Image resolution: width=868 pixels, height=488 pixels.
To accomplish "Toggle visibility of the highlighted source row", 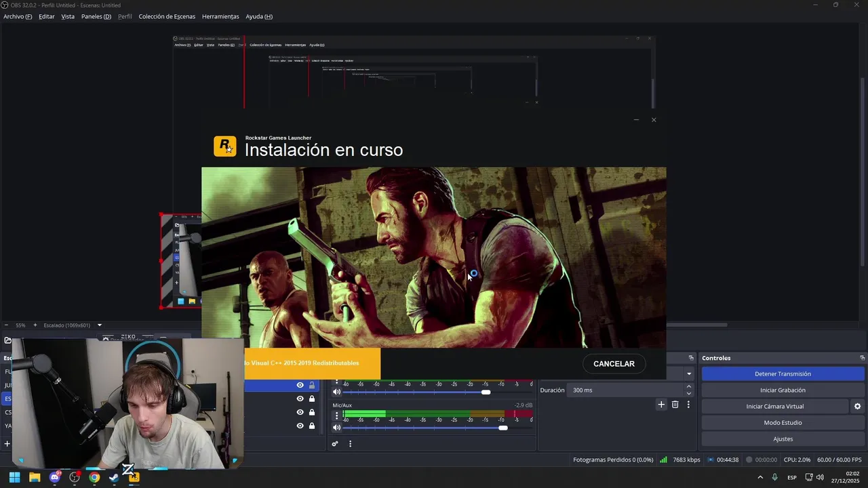I will point(300,385).
